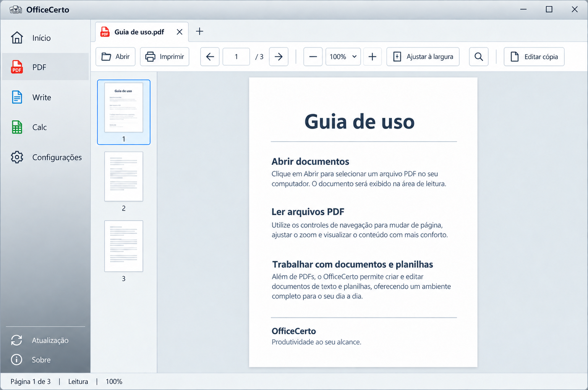Open the search magnifier tool
The height and width of the screenshot is (390, 588).
pos(479,56)
